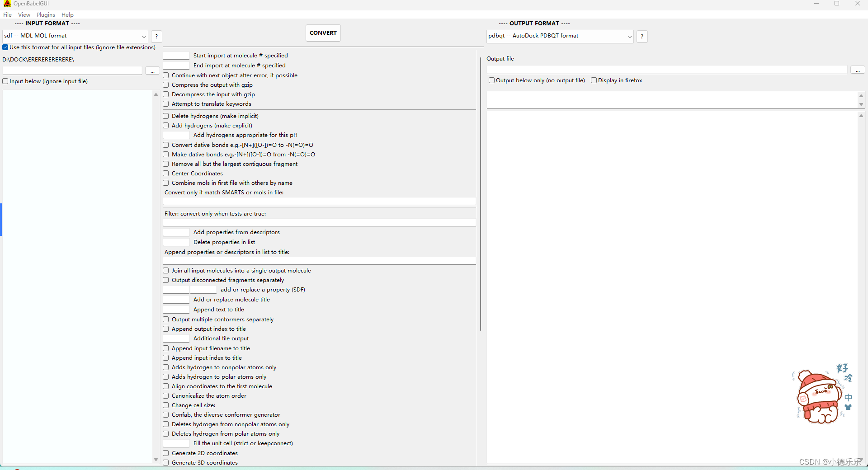
Task: Check Append input filename to title
Action: (x=166, y=348)
